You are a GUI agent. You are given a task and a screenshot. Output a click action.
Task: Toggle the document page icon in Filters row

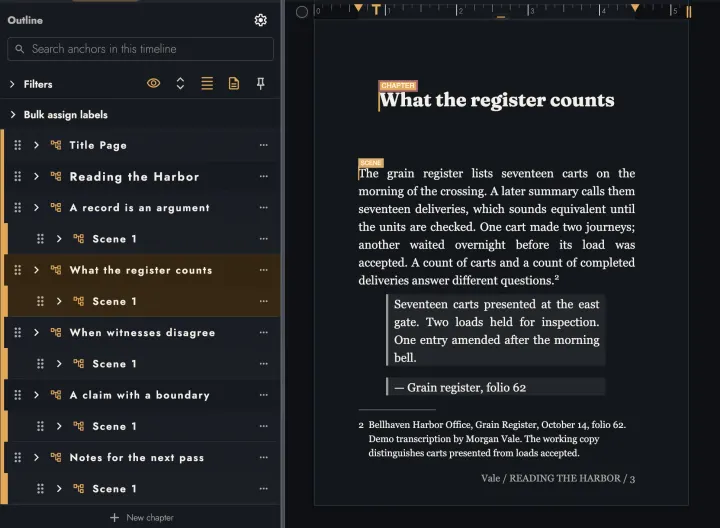pos(234,84)
